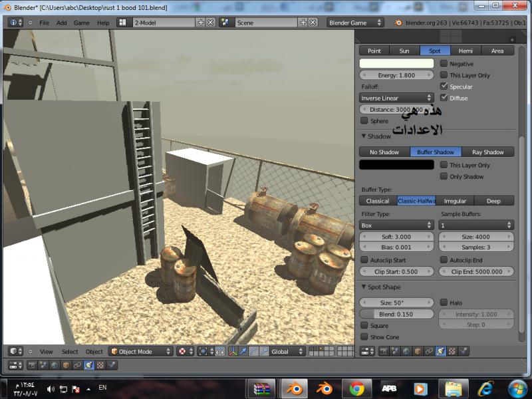Open the pivot point selector icon
532x399 pixels.
point(205,352)
